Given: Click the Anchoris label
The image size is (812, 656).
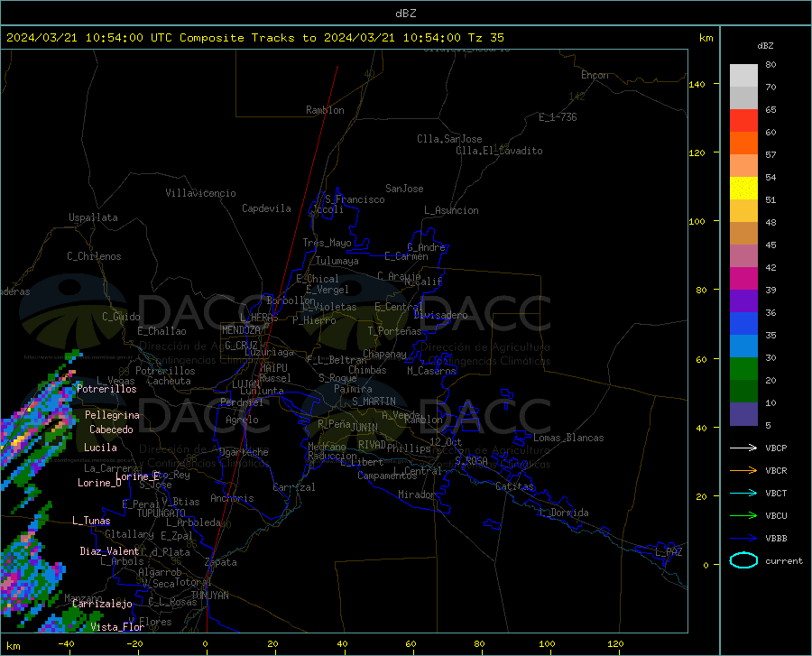Looking at the screenshot, I should (x=232, y=498).
